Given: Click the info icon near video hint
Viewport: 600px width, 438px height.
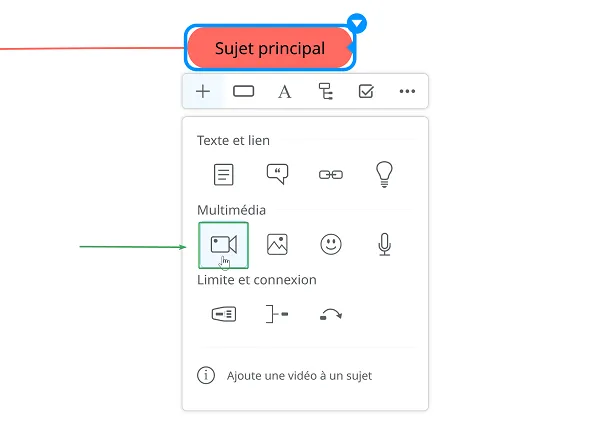Looking at the screenshot, I should (206, 375).
